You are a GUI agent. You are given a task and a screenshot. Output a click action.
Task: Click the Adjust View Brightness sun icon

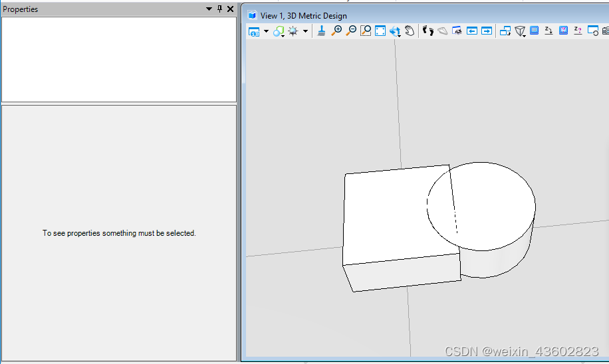(293, 31)
